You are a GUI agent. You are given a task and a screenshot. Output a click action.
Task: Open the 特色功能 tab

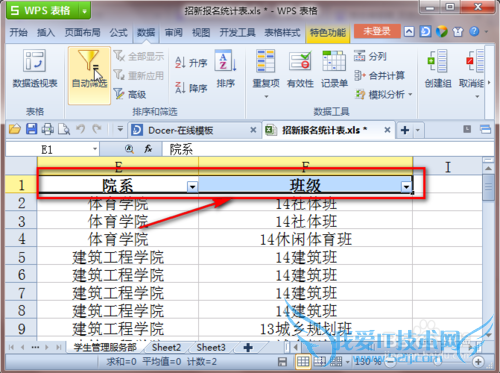click(x=328, y=33)
